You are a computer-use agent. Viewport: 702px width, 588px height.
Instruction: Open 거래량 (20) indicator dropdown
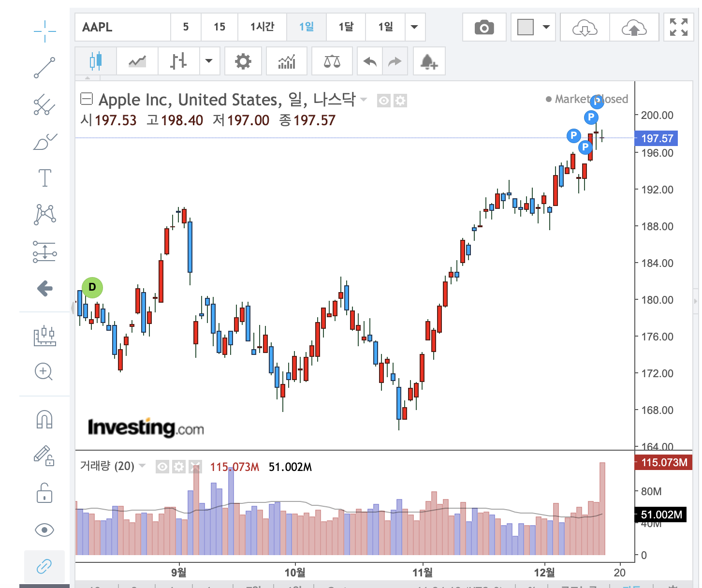[x=142, y=466]
